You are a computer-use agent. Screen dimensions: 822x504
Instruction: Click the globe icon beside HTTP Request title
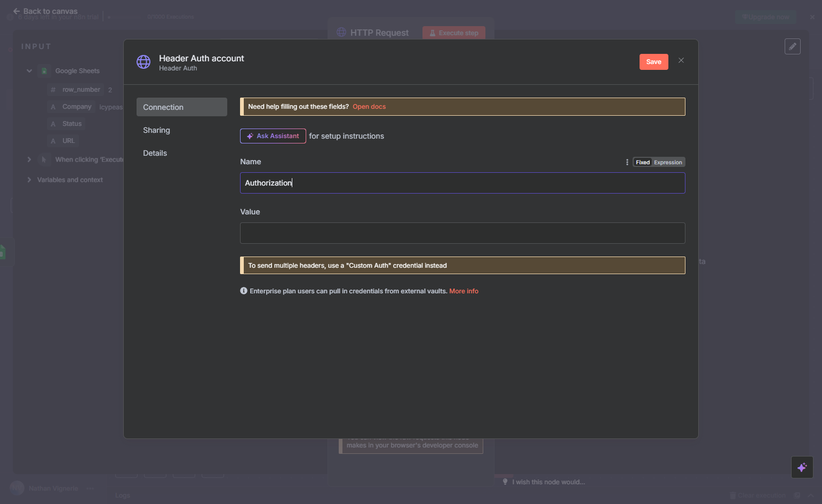(341, 32)
